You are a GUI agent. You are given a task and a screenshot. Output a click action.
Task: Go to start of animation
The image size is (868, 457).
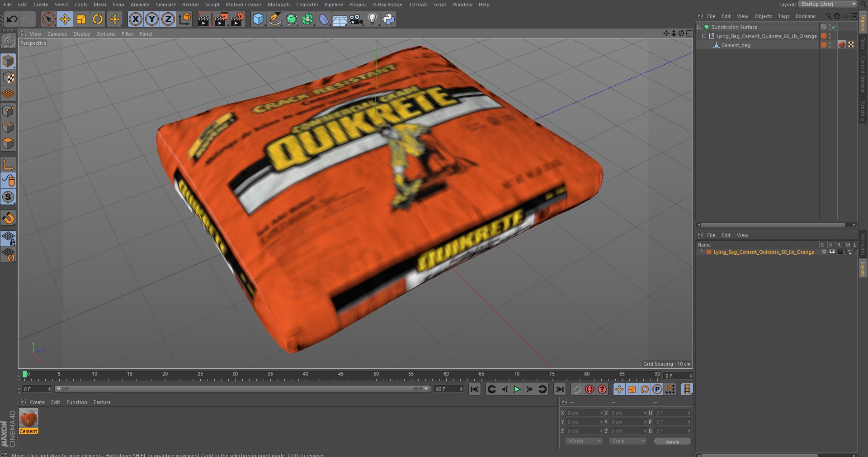(474, 389)
